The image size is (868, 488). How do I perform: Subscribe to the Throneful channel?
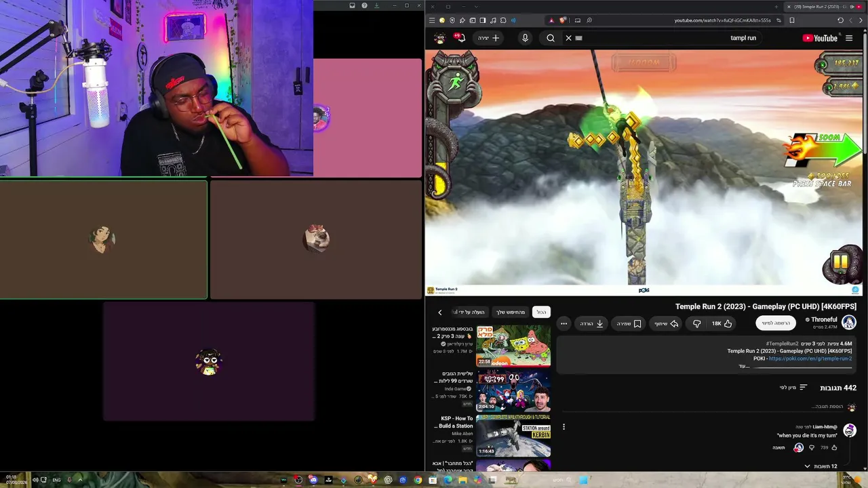point(776,323)
